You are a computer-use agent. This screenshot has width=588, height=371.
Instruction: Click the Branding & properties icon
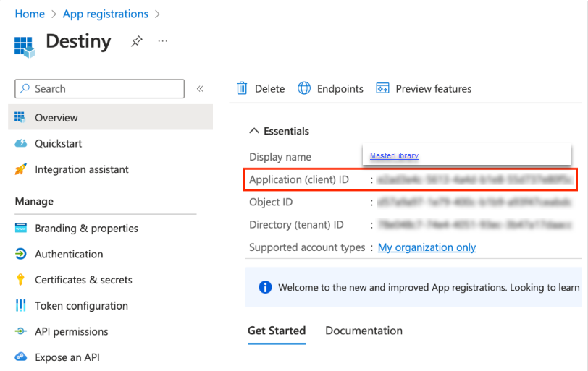click(x=20, y=228)
